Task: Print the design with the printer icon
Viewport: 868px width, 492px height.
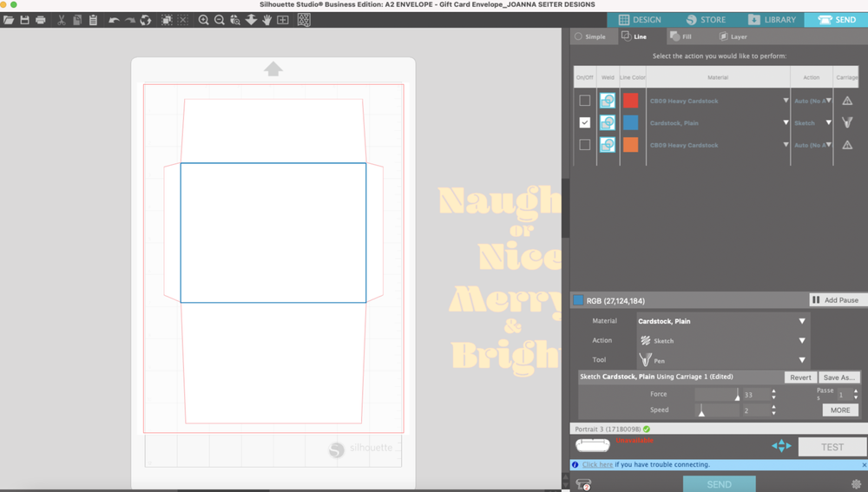Action: pos(41,20)
